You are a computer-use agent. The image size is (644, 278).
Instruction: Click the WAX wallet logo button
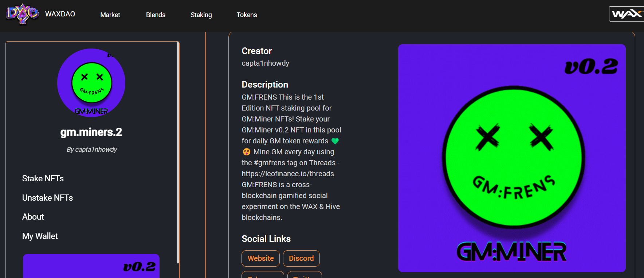click(627, 14)
